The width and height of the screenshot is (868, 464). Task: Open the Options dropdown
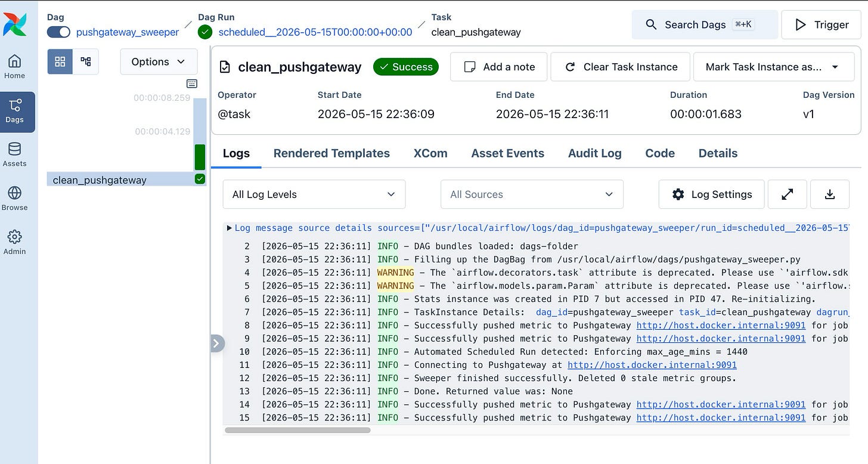tap(159, 61)
